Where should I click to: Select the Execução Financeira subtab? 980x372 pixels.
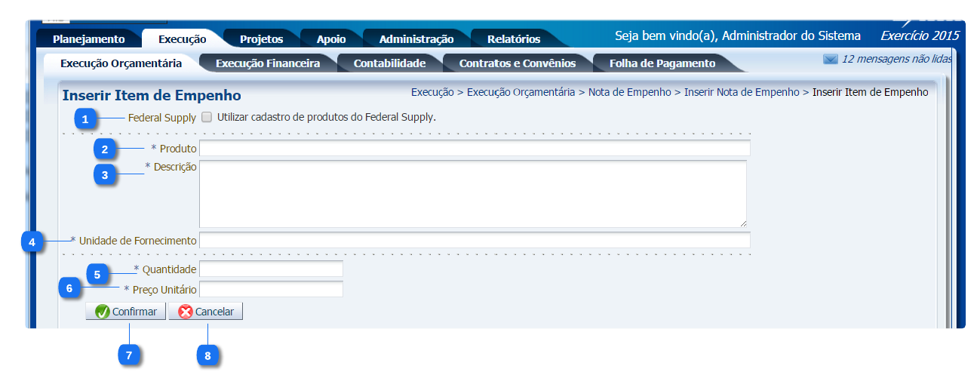tap(267, 63)
